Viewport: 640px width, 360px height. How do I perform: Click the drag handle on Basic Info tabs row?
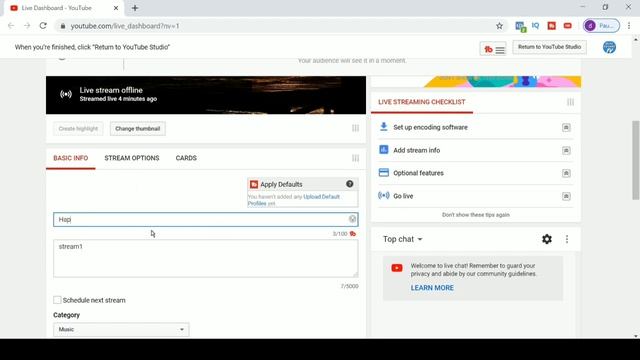click(356, 158)
